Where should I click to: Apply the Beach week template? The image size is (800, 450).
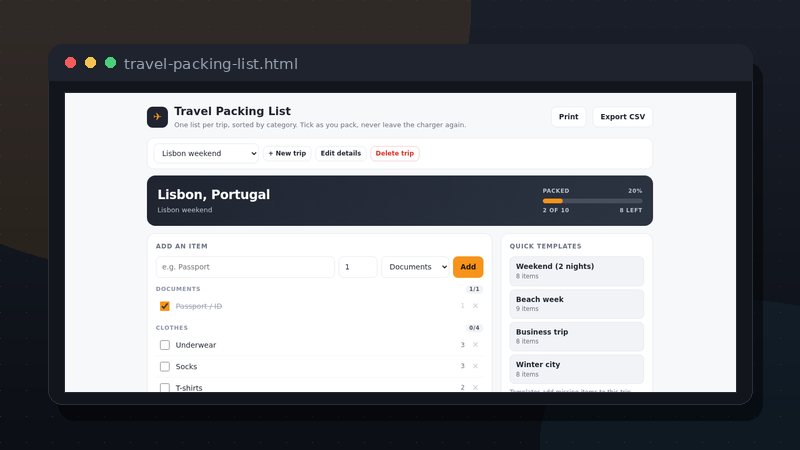pos(577,304)
